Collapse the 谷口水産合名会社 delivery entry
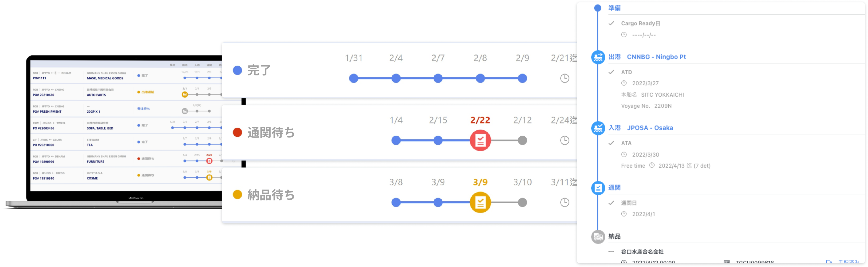868x267 pixels. (611, 252)
